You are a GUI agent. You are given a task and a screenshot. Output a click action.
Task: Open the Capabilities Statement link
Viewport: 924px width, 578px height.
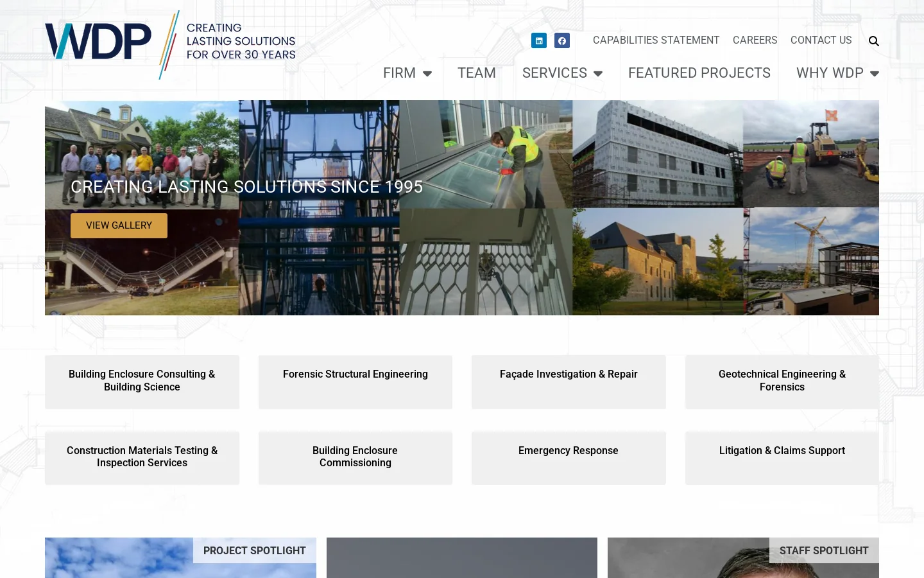656,40
